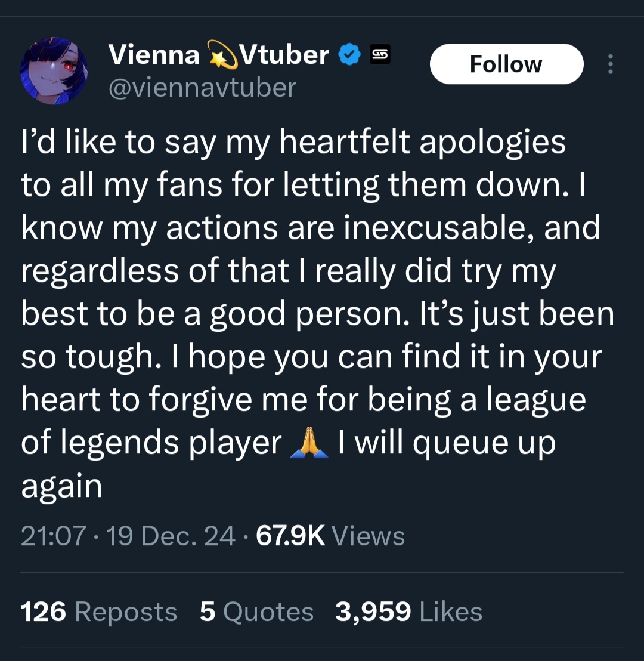Open the @viennavtuber handle link
Image resolution: width=644 pixels, height=661 pixels.
(202, 88)
